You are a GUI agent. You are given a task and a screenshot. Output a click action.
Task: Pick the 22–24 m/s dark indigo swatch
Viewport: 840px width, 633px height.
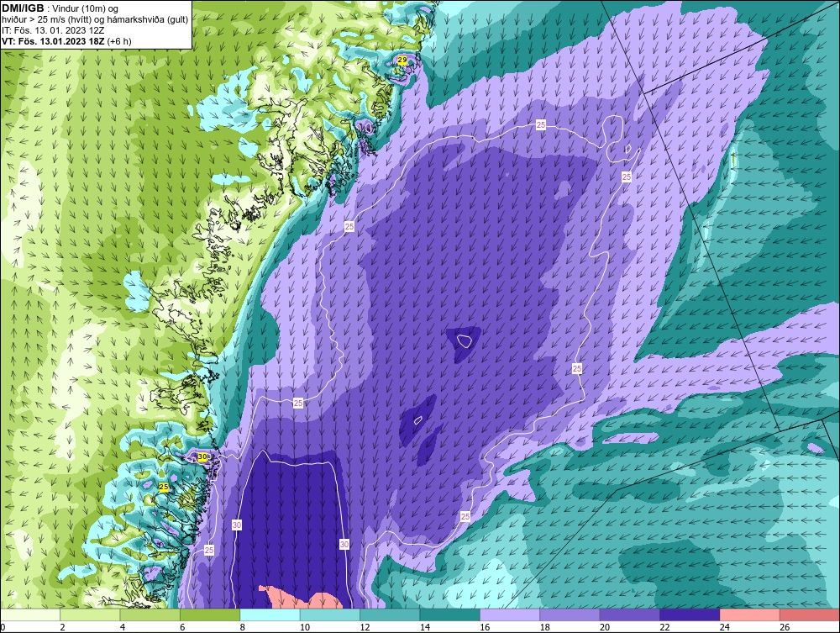tap(690, 615)
